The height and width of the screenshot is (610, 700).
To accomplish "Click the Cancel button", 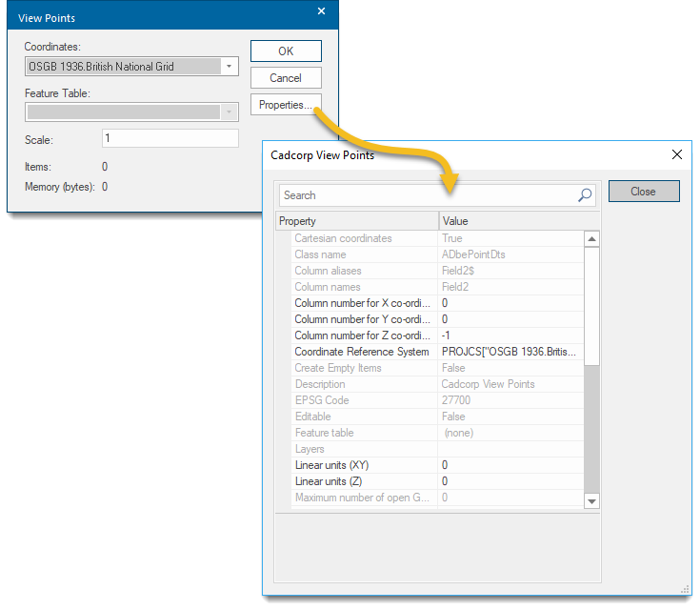I will pyautogui.click(x=286, y=78).
